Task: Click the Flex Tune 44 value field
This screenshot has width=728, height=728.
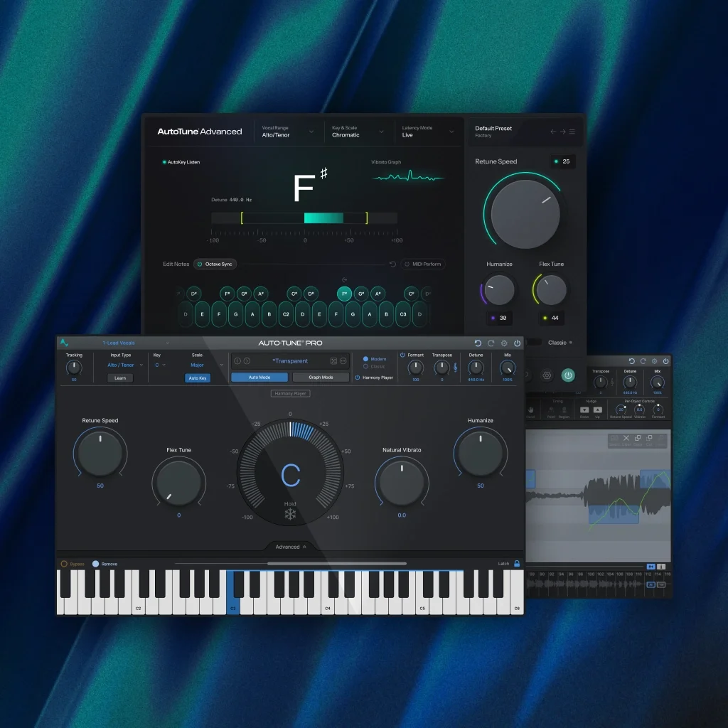Action: tap(551, 318)
